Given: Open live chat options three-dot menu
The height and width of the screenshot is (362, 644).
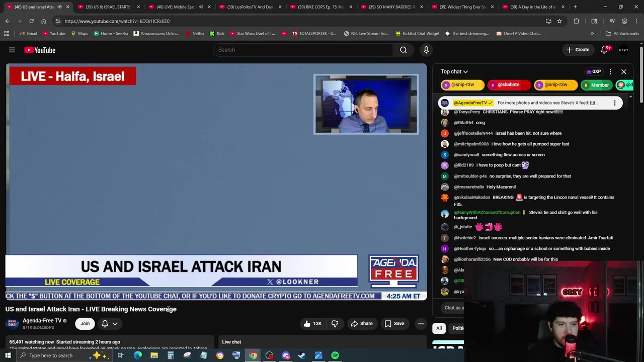Looking at the screenshot, I should 610,72.
